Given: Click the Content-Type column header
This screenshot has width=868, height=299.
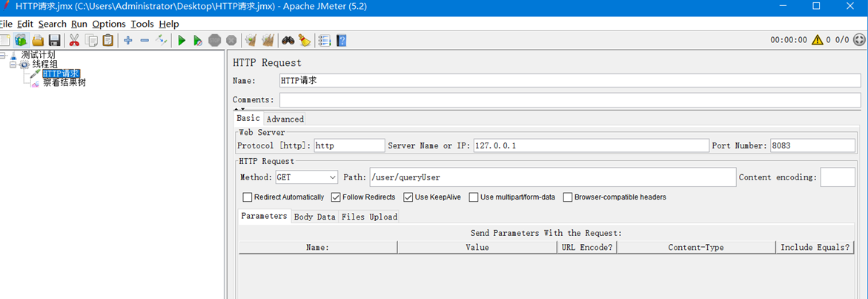Looking at the screenshot, I should click(x=696, y=248).
